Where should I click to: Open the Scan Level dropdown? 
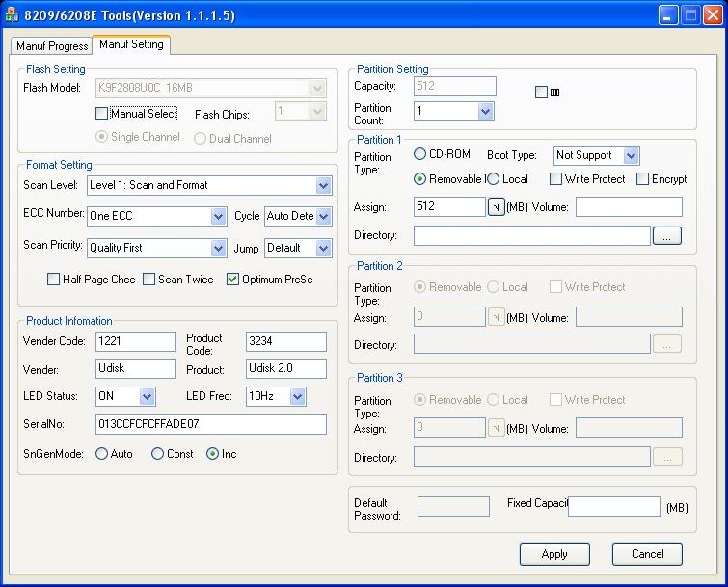pos(322,185)
